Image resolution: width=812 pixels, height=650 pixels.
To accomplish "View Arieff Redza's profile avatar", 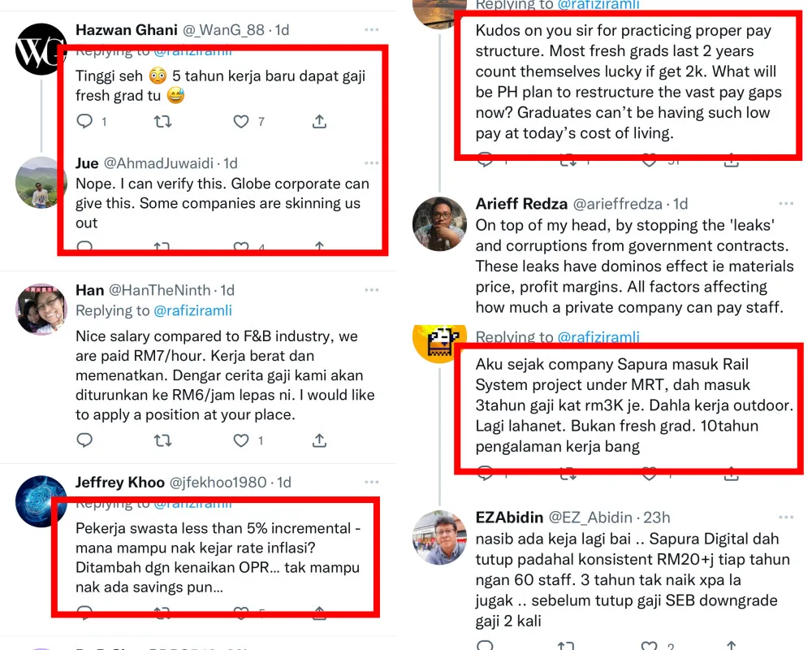I will 439,223.
